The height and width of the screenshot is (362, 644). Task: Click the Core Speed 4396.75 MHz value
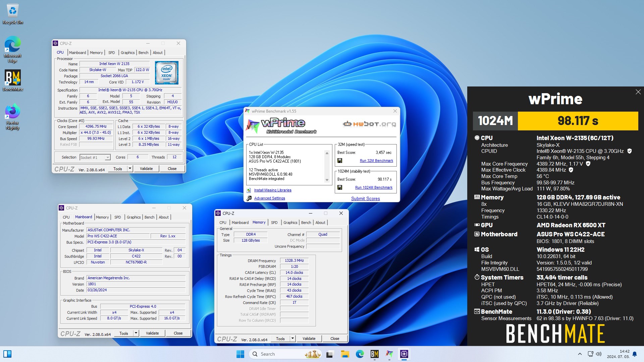click(96, 126)
